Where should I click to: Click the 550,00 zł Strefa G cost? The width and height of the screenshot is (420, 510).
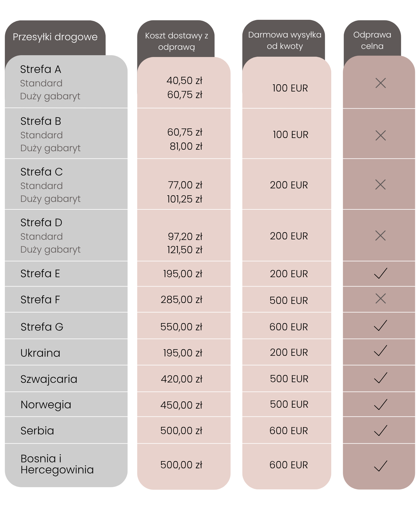tap(181, 327)
